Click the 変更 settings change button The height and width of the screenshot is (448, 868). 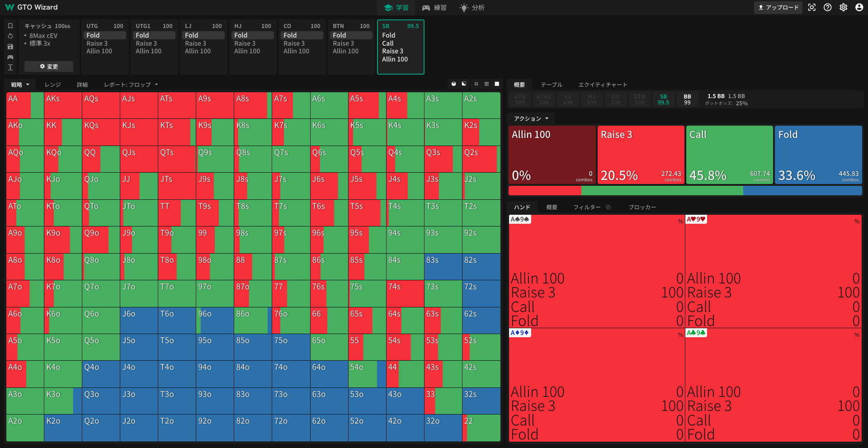[x=49, y=66]
